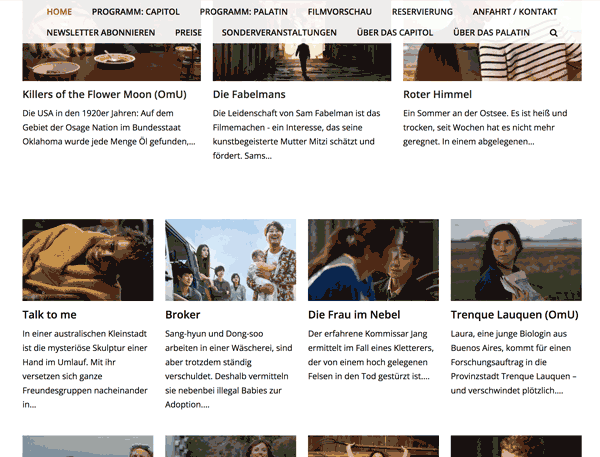Screen dimensions: 600x457
Task: Select Reservierung in the navigation
Action: (x=422, y=12)
